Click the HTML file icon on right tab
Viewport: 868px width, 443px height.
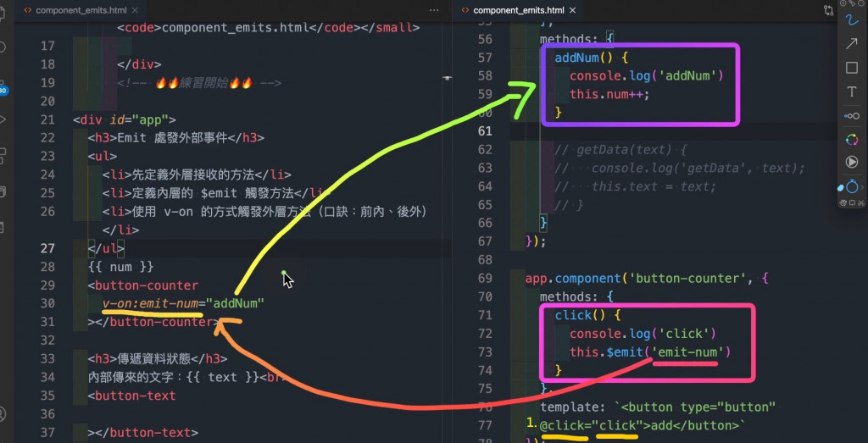tap(465, 10)
